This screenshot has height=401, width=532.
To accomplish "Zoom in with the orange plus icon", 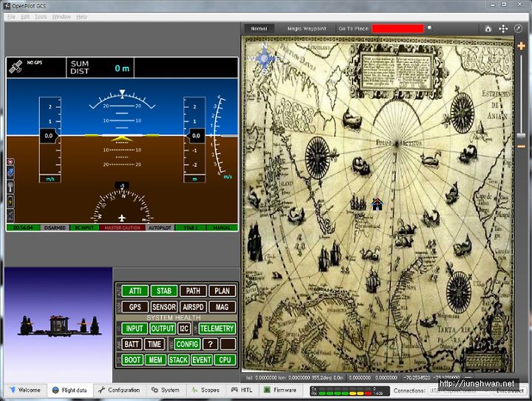I will [521, 46].
